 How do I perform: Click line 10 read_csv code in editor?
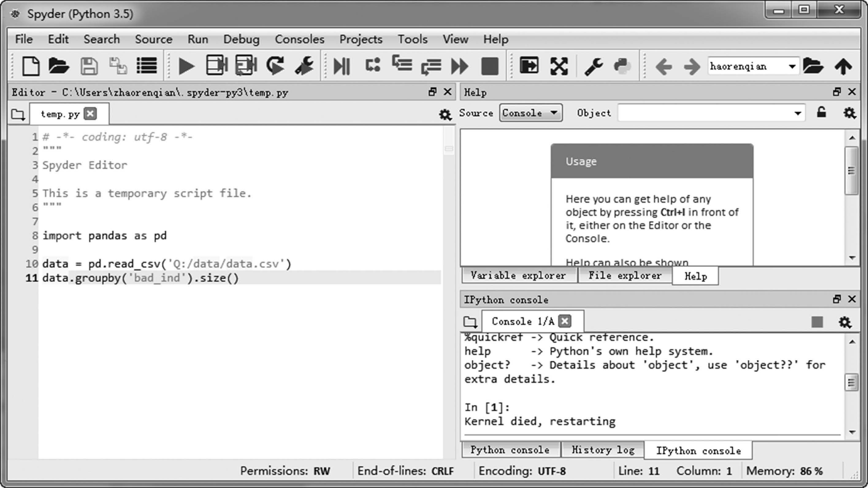pos(167,263)
